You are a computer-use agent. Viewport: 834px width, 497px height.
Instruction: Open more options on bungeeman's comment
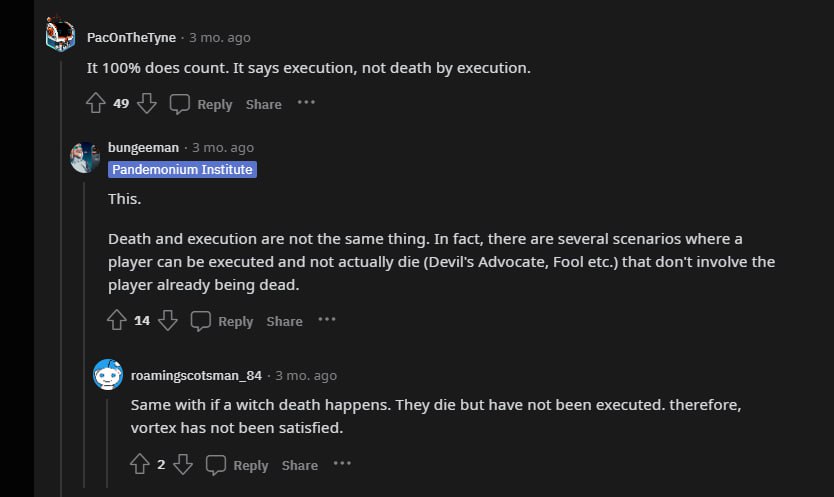click(327, 320)
